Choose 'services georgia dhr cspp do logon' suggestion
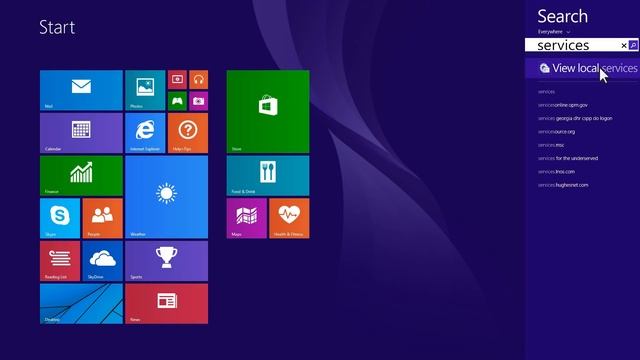 575,118
